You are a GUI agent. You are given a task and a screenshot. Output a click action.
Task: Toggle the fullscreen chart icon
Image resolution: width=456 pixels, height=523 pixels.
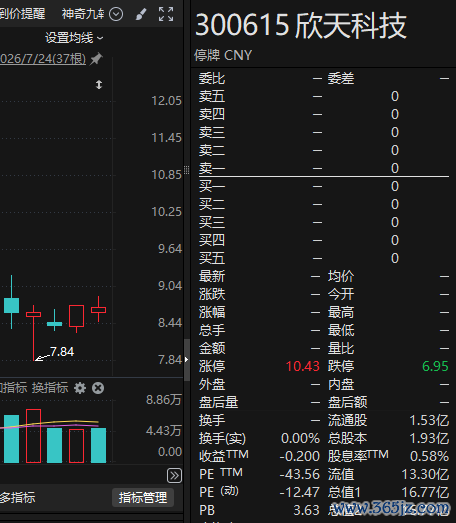(166, 14)
